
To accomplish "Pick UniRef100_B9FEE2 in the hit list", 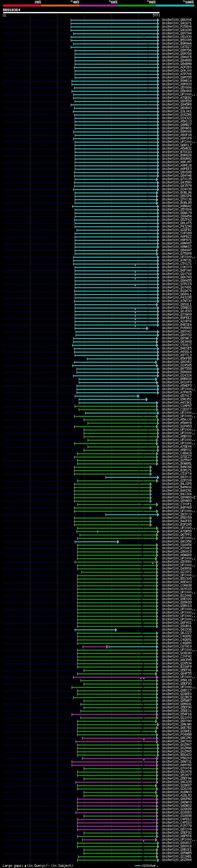I will [x=176, y=318].
